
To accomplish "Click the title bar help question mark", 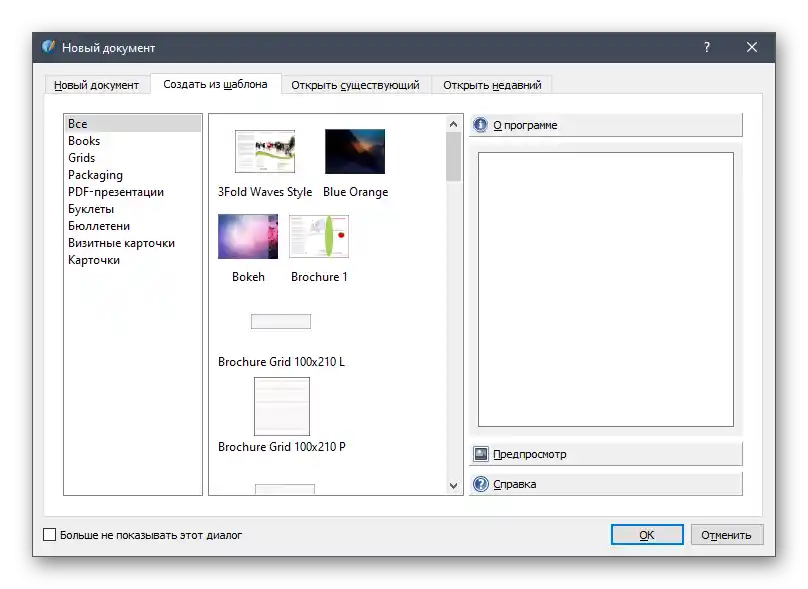I will pos(706,47).
